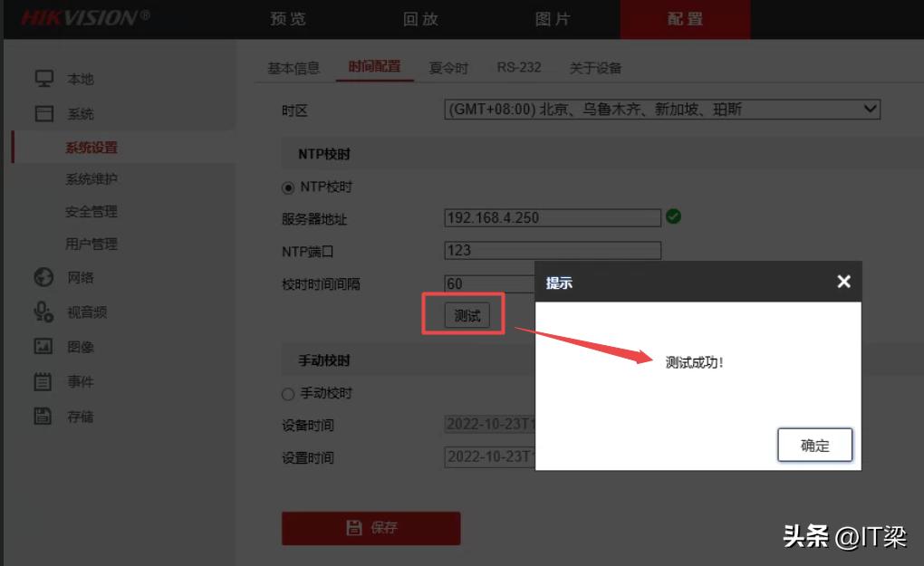Switch to 手动校时 manual time sync
Viewport: 924px width, 566px height.
pyautogui.click(x=286, y=393)
